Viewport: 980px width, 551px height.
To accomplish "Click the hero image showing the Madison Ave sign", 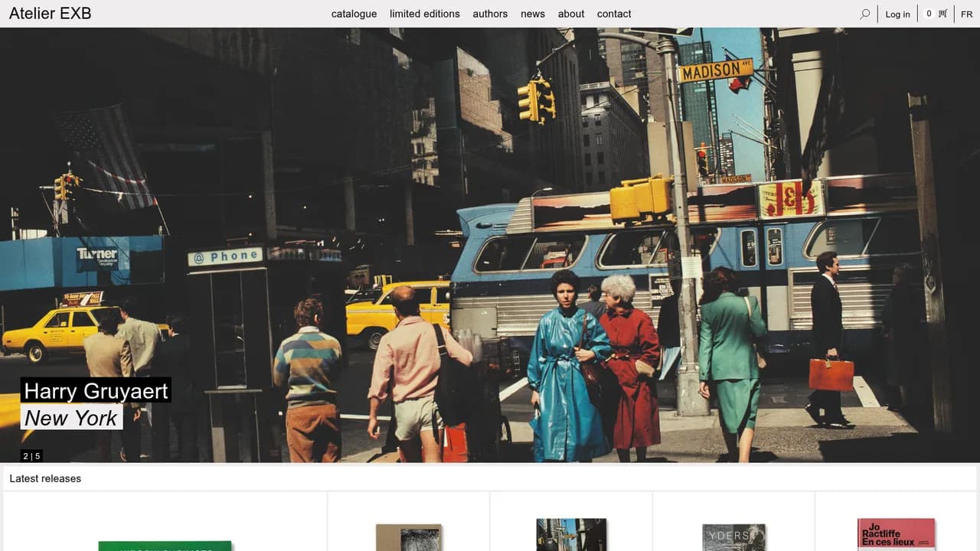I will pos(490,245).
